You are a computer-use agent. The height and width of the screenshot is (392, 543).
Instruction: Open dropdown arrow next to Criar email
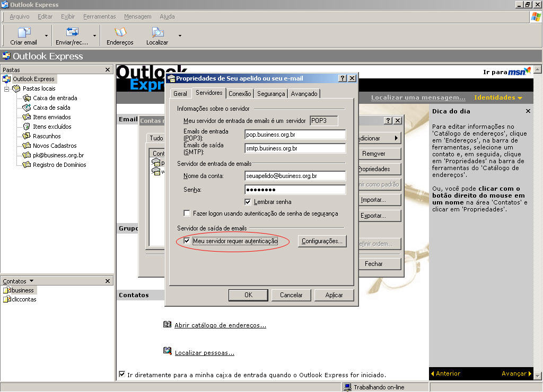click(x=47, y=35)
